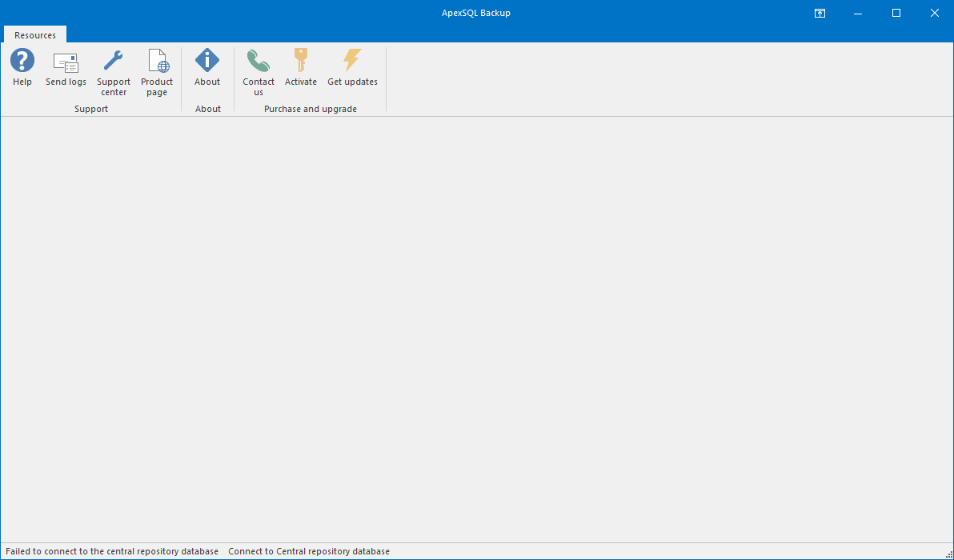Screen dimensions: 954x560
Task: Click the Send logs icon
Action: [66, 62]
